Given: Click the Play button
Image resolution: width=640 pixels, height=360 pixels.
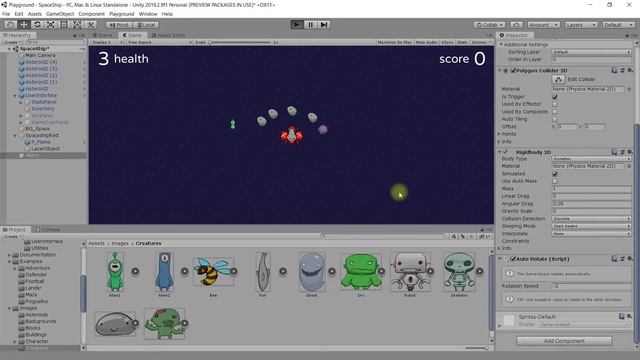Looking at the screenshot, I should pyautogui.click(x=297, y=24).
